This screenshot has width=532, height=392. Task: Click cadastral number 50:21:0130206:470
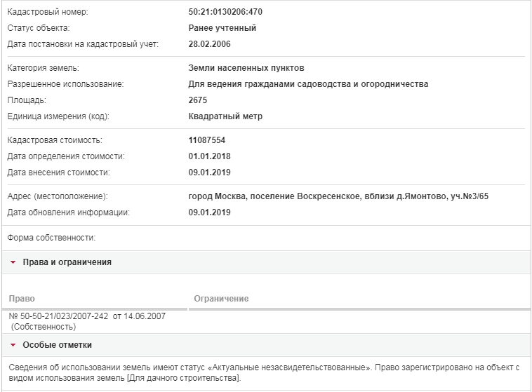click(x=225, y=12)
